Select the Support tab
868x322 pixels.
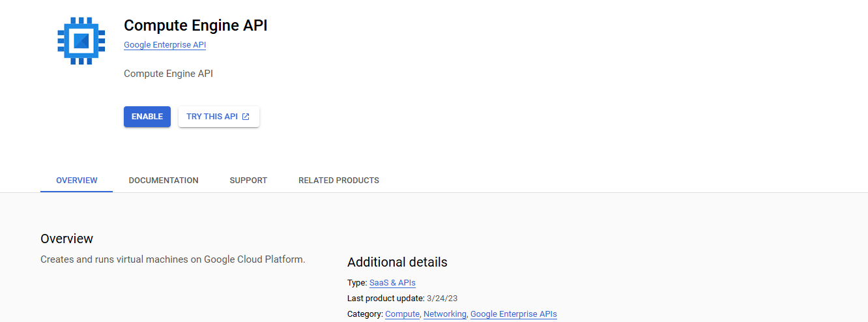248,181
